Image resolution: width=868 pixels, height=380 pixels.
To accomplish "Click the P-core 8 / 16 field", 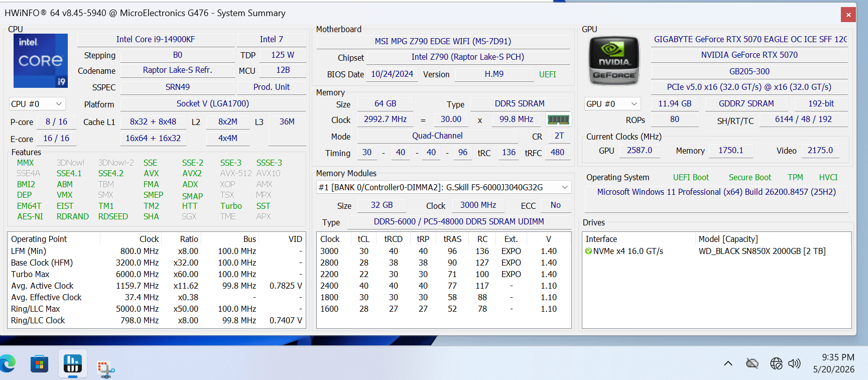I will [56, 121].
